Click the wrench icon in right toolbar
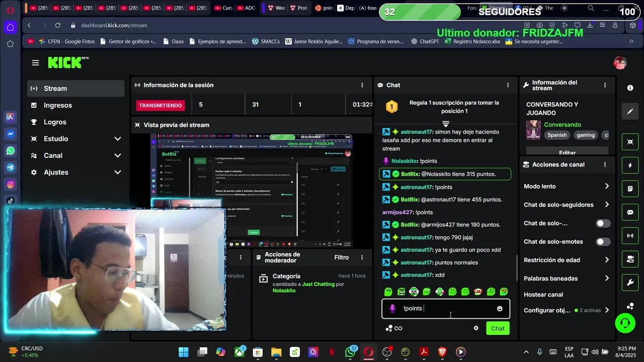The image size is (644, 362). pyautogui.click(x=630, y=283)
